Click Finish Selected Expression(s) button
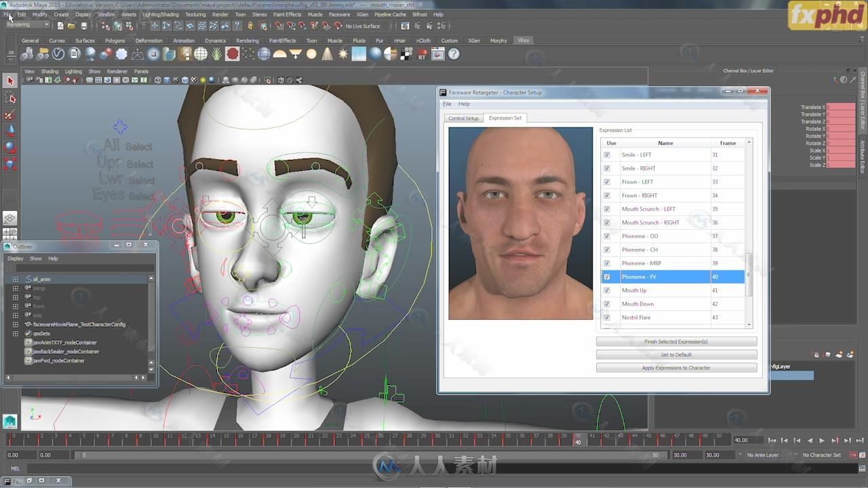Screen dimensions: 868x488 [x=676, y=342]
